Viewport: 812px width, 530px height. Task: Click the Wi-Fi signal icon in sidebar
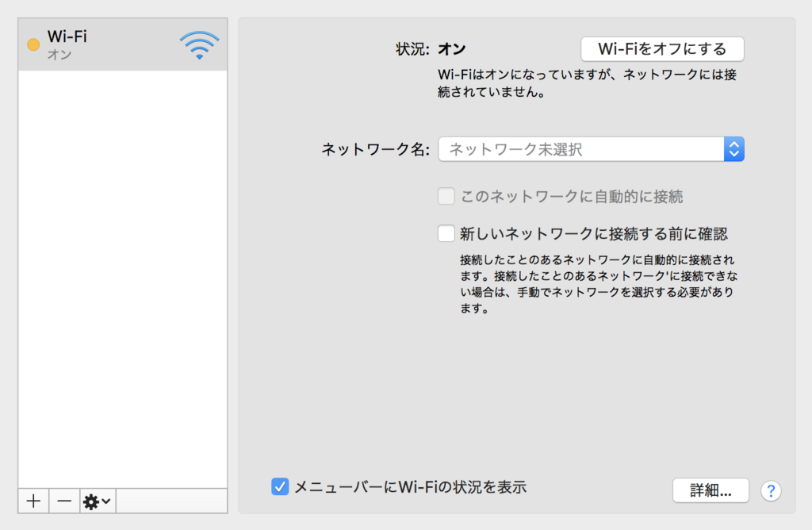pyautogui.click(x=199, y=45)
